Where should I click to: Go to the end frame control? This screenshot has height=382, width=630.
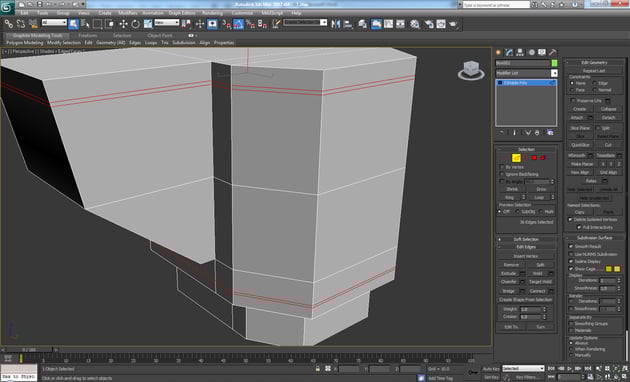[588, 368]
